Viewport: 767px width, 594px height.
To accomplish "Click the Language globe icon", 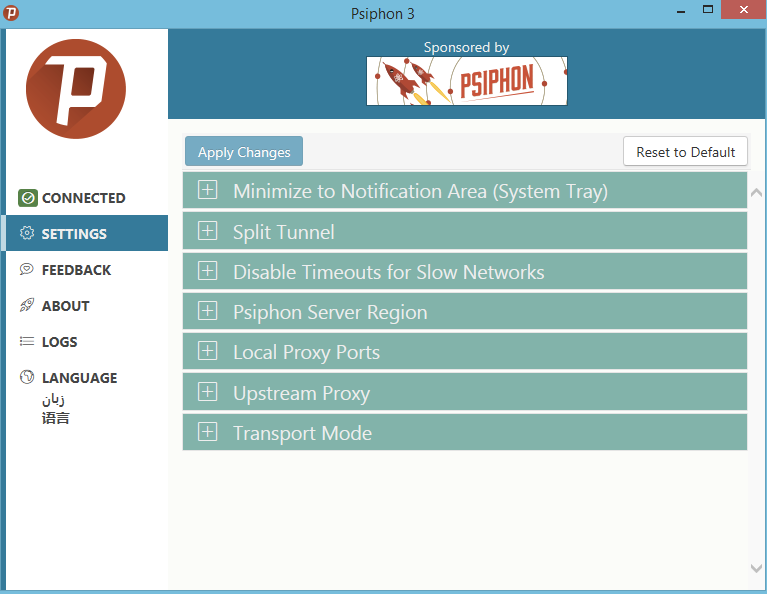I will [27, 377].
